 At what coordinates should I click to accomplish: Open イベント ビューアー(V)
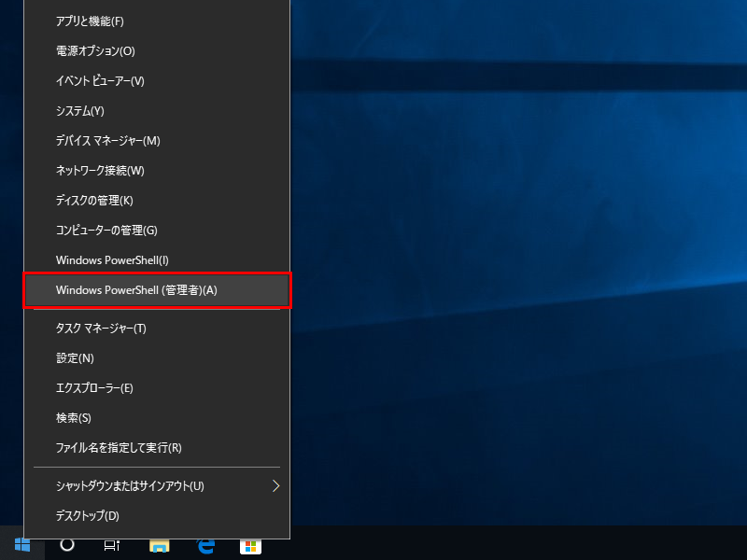point(157,81)
